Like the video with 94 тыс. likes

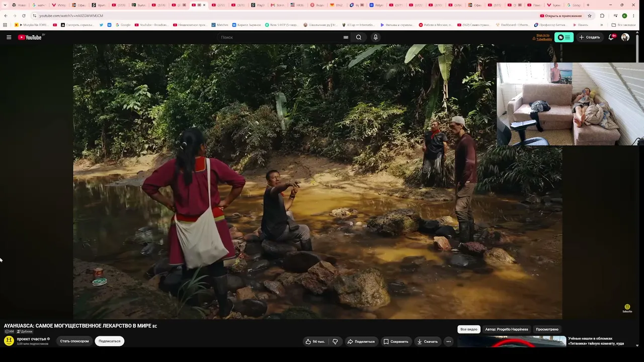tap(315, 341)
